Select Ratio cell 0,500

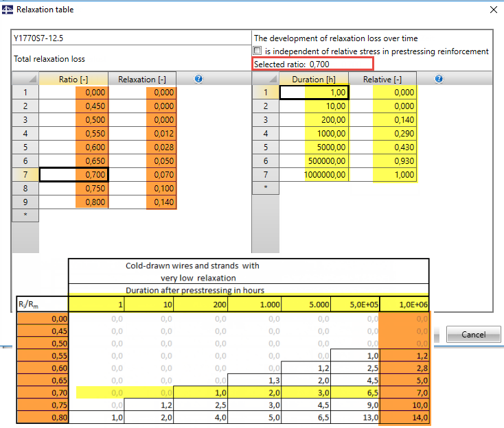tap(73, 120)
